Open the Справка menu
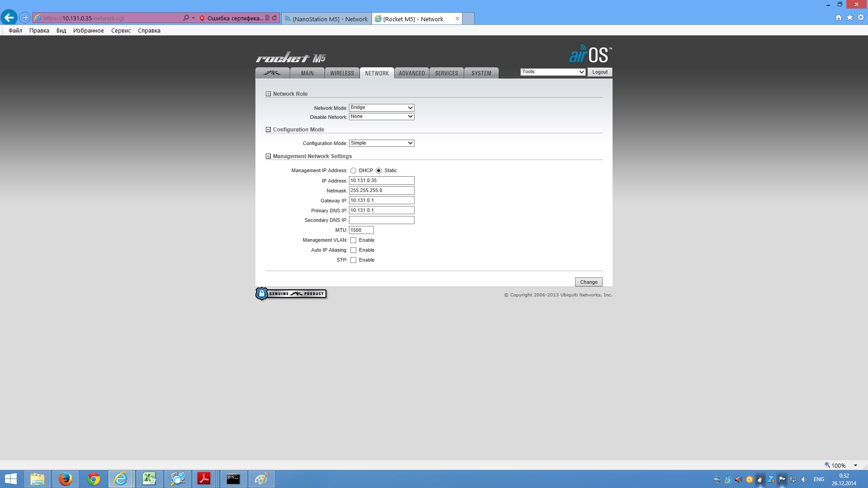Viewport: 868px width, 488px height. point(149,31)
